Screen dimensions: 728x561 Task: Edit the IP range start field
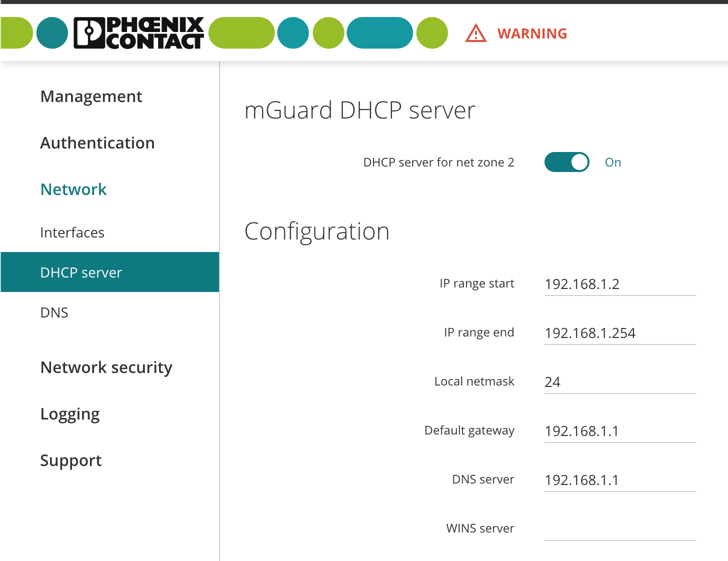pyautogui.click(x=620, y=284)
